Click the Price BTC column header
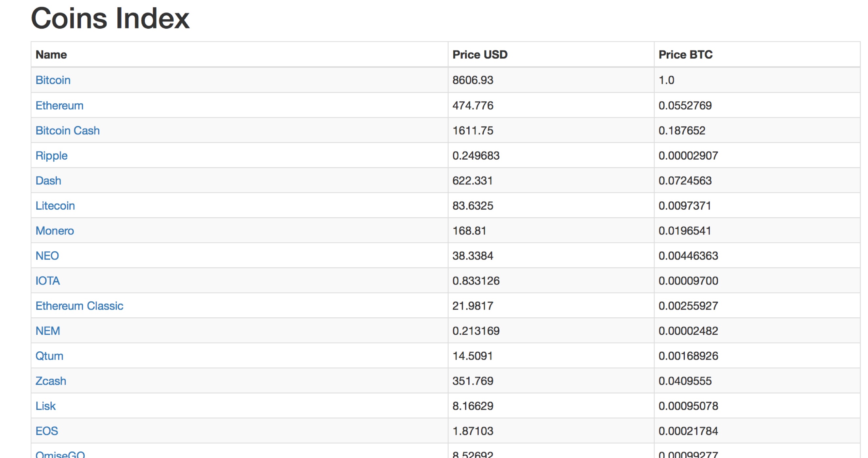Screen dimensions: 868x458 (685, 55)
